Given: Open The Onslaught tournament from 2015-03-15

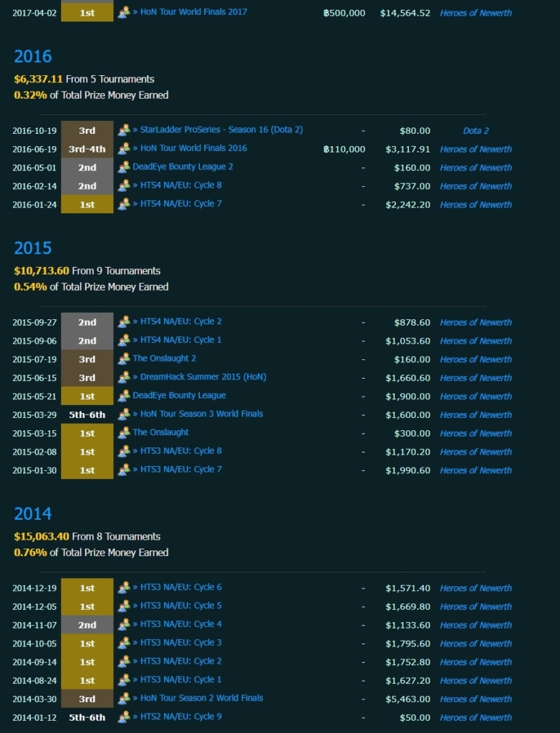Looking at the screenshot, I should click(160, 432).
